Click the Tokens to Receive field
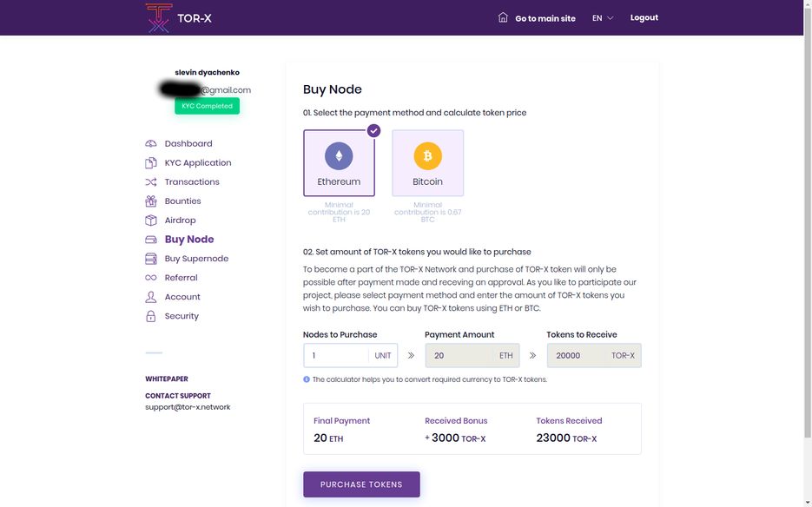The height and width of the screenshot is (507, 812). [x=594, y=355]
